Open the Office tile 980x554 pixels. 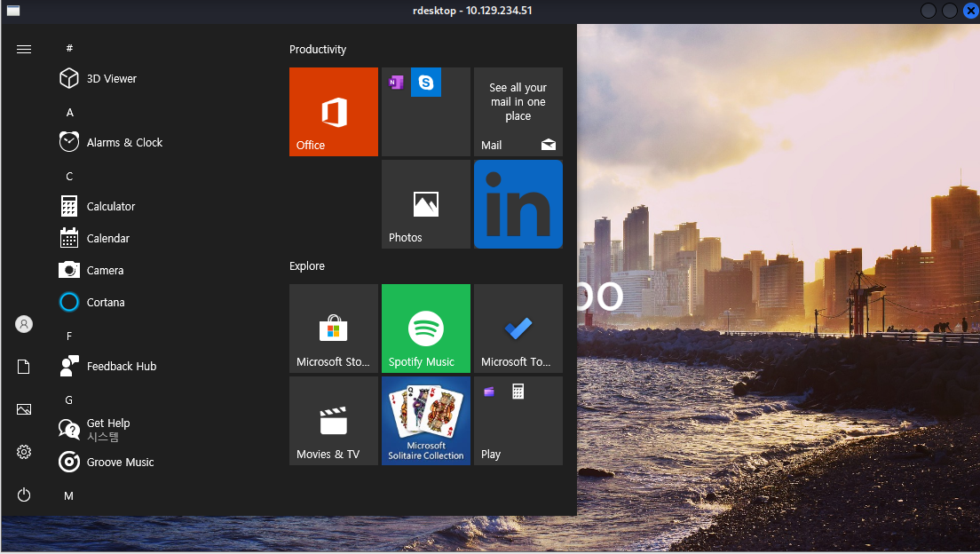pos(334,112)
